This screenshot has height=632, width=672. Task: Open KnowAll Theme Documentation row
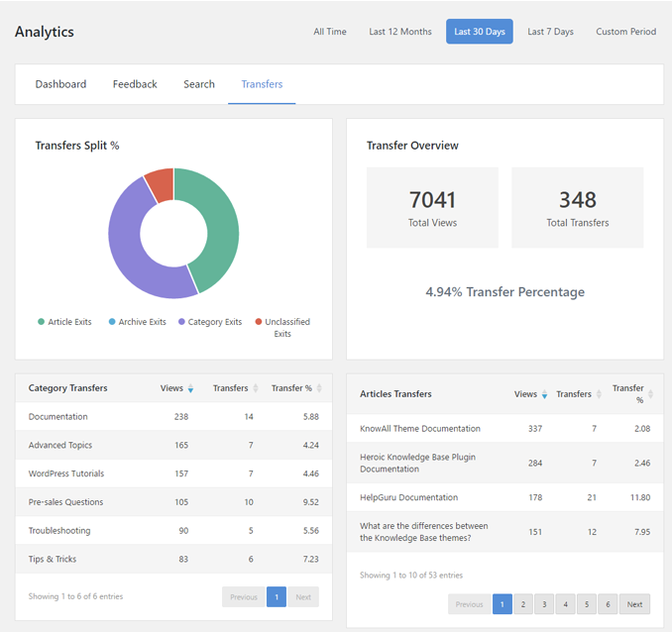click(420, 429)
